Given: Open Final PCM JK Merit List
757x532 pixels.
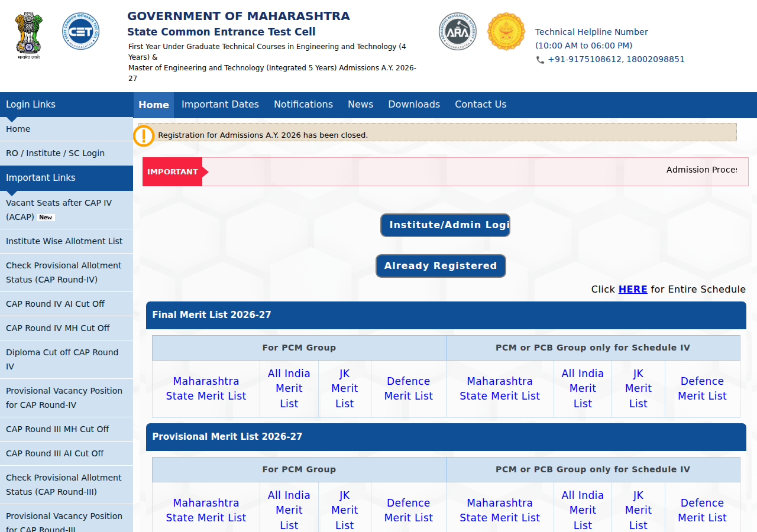Looking at the screenshot, I should 345,388.
